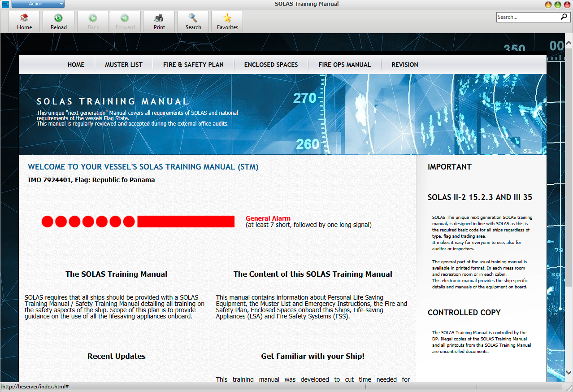The image size is (573, 392).
Task: Open the FIRE OPS MANUAL section
Action: (344, 65)
